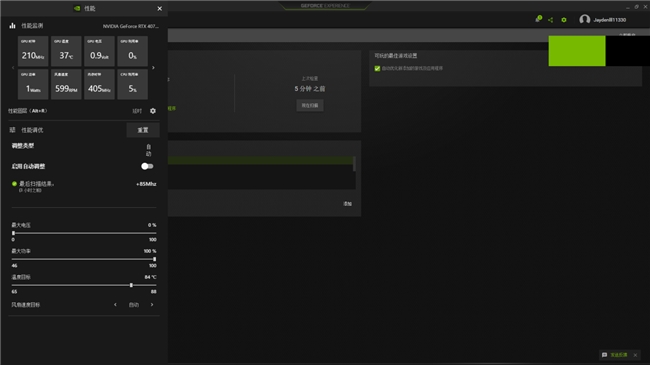Click the scan location list scrollbar
Screen dimensions: 650x365
[354, 163]
